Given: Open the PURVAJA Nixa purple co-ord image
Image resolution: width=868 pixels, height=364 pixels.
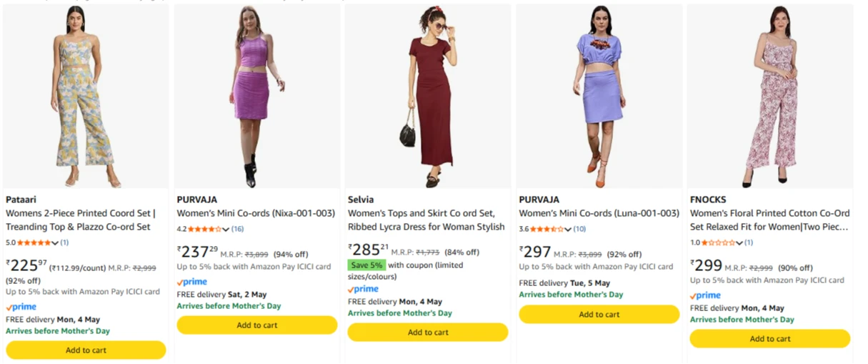Looking at the screenshot, I should [256, 97].
